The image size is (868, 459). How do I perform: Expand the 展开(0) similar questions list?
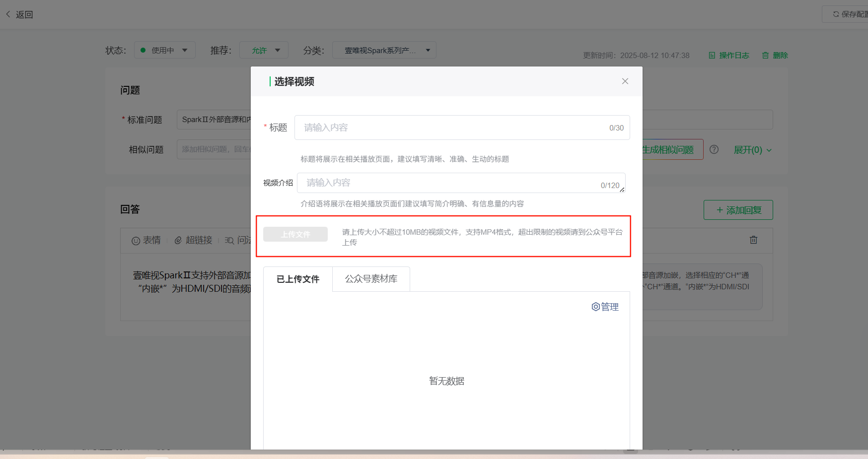pos(753,150)
